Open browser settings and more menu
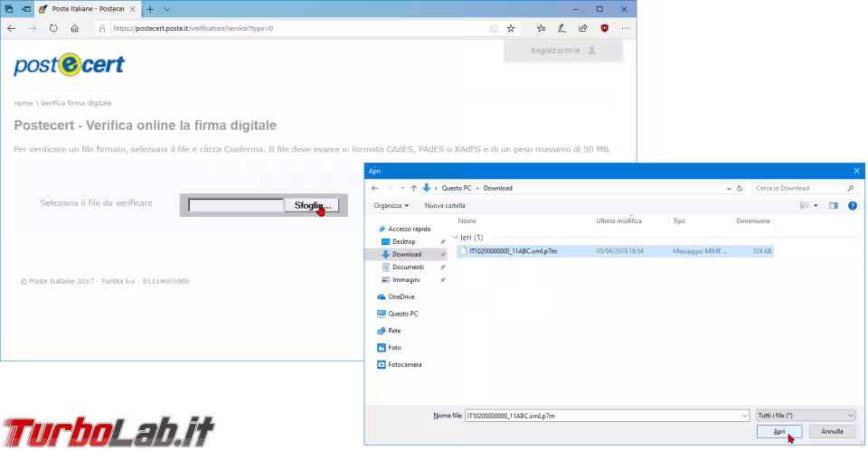This screenshot has height=450, width=868. [626, 28]
